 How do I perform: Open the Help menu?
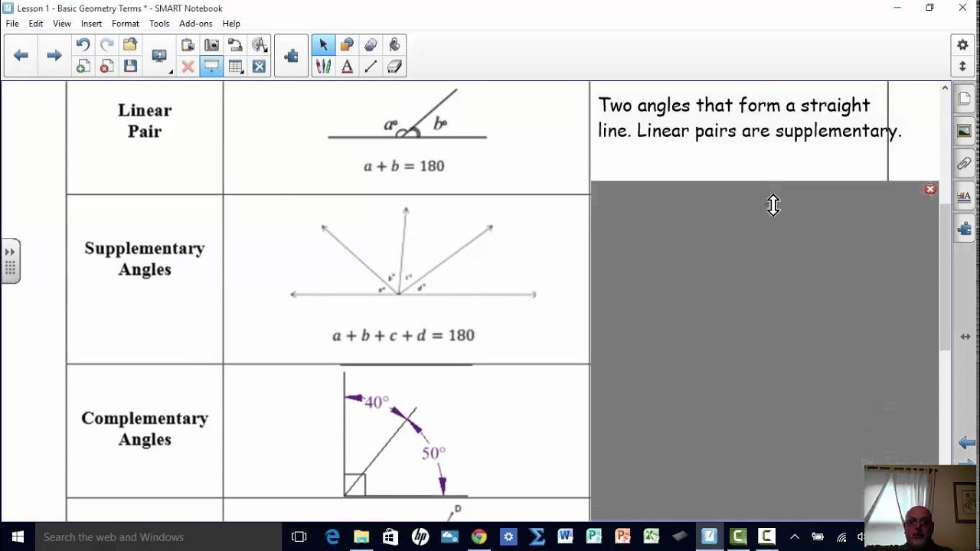click(x=231, y=24)
